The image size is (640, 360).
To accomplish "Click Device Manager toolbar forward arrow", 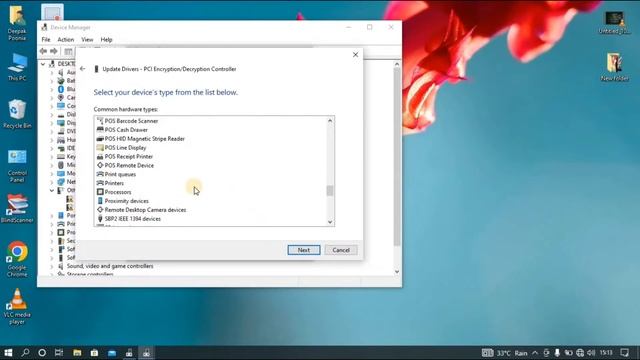I will point(53,51).
